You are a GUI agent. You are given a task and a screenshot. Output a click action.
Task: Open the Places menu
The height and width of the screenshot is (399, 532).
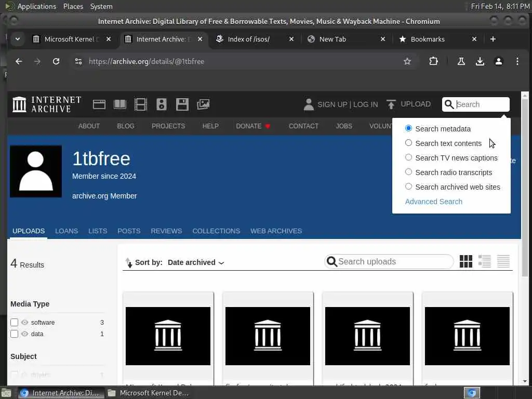tap(73, 6)
